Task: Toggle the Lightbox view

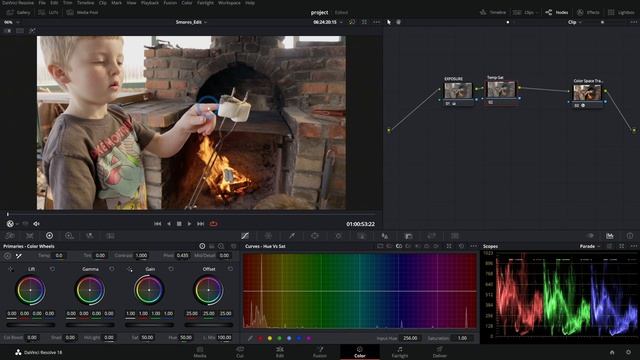Action: [621, 12]
